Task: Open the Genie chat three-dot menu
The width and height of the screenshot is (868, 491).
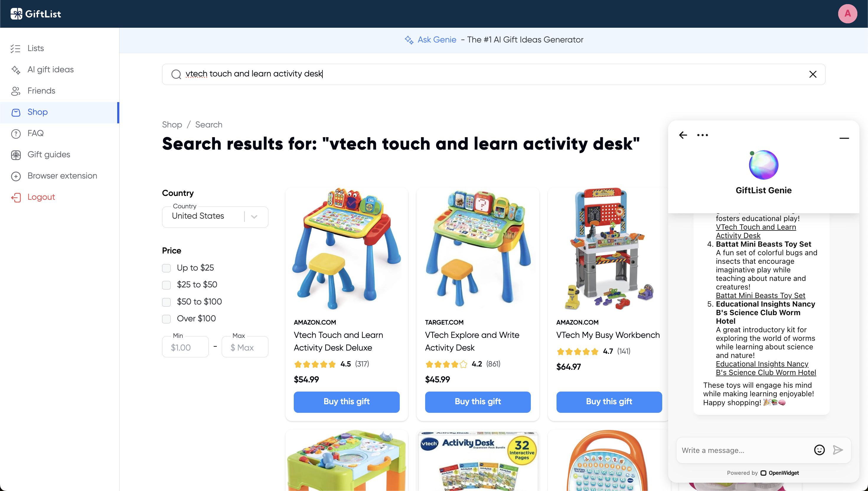Action: 702,135
